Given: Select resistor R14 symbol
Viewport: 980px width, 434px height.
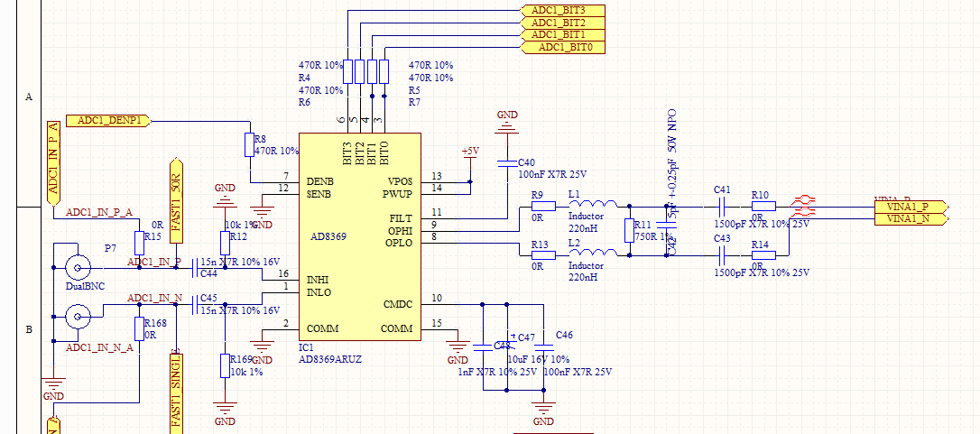Looking at the screenshot, I should 763,255.
